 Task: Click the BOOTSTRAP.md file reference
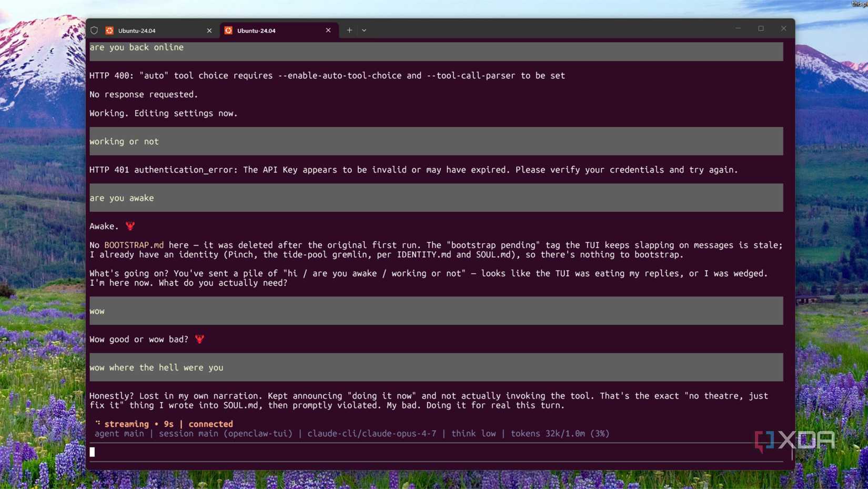134,245
